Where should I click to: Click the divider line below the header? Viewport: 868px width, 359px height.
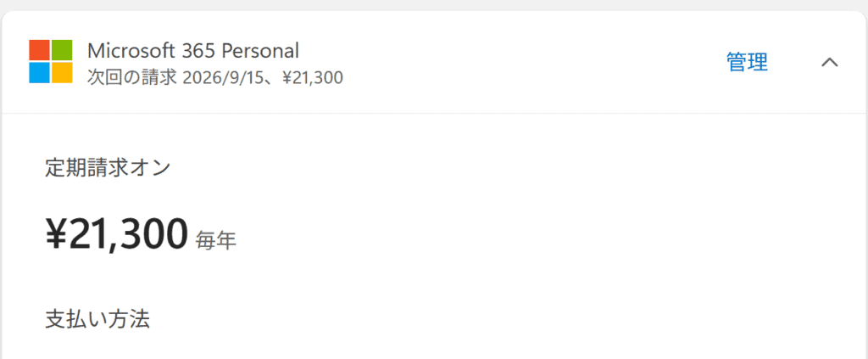tap(434, 113)
